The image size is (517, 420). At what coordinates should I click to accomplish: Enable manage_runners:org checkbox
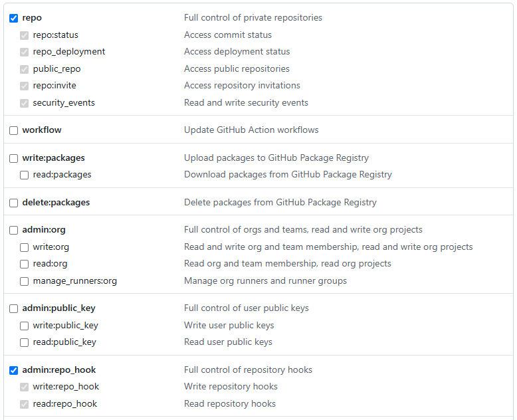(x=24, y=282)
